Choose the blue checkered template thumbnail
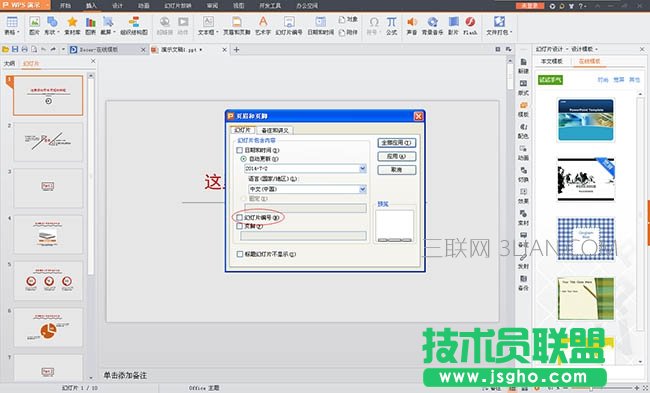 pos(586,239)
